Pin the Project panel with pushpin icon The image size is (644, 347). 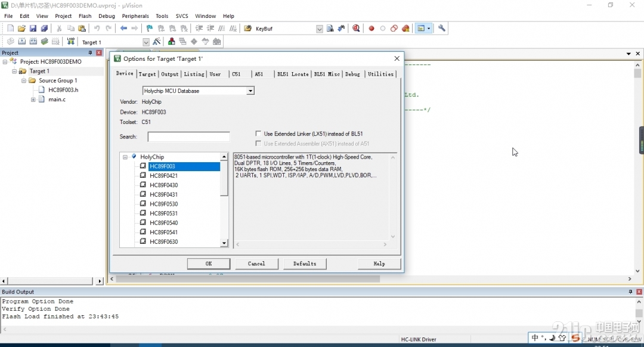90,52
